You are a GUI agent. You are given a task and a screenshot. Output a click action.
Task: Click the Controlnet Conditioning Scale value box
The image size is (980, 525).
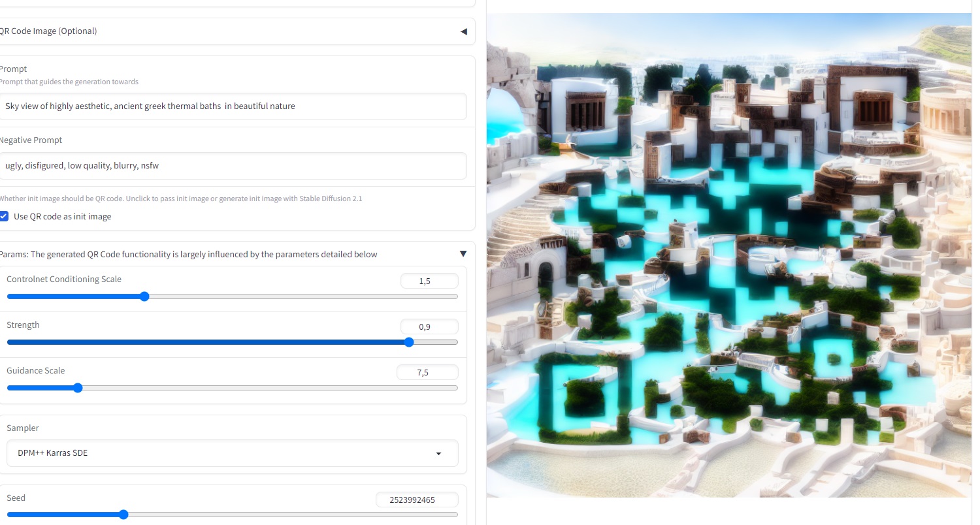pyautogui.click(x=429, y=281)
